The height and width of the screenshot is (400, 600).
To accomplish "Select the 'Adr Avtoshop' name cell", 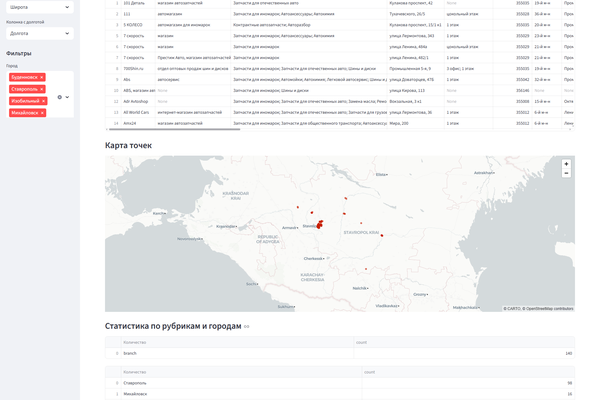I will [x=138, y=101].
